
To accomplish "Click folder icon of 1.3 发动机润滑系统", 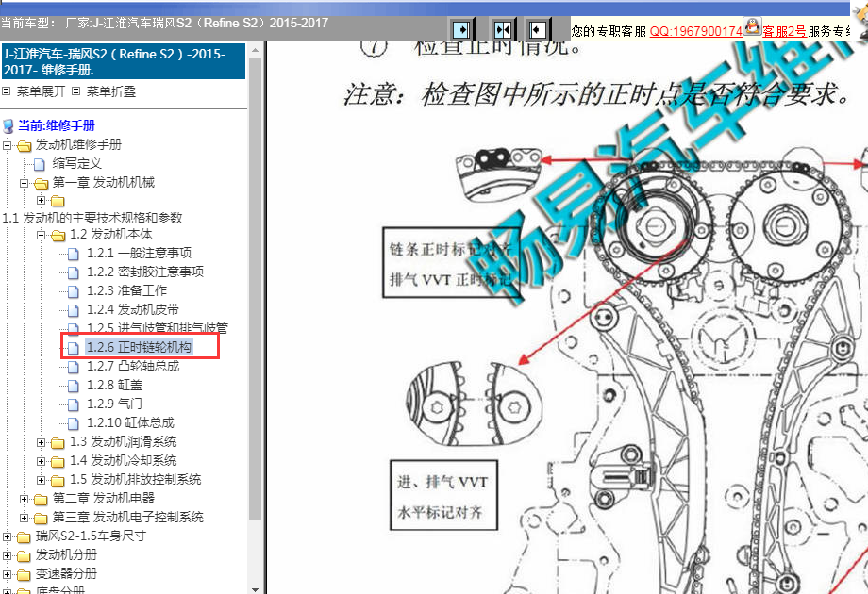I will [58, 443].
